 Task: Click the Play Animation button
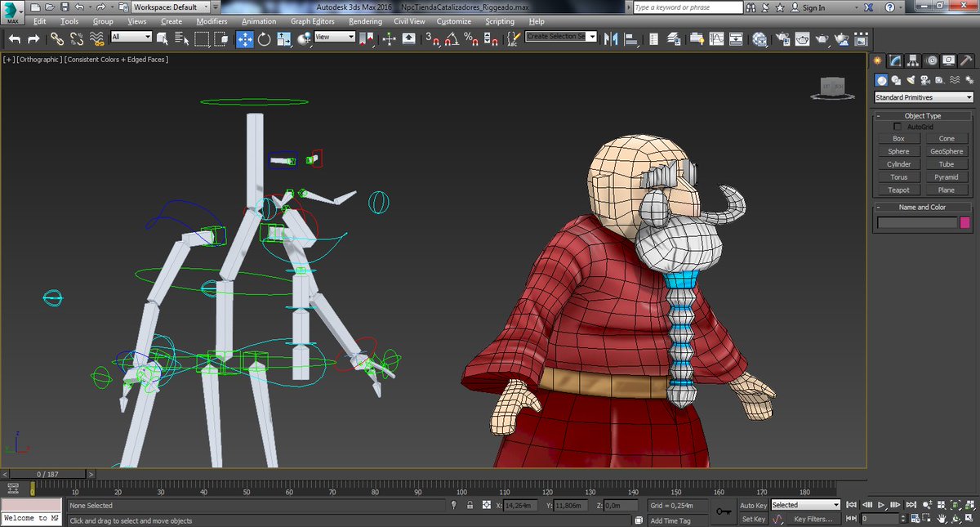click(880, 506)
